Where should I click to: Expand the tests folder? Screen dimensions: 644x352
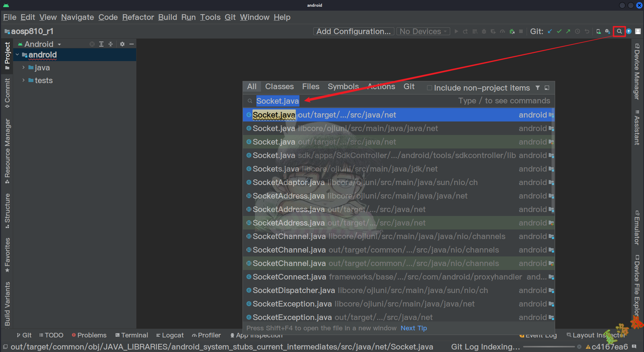tap(23, 80)
